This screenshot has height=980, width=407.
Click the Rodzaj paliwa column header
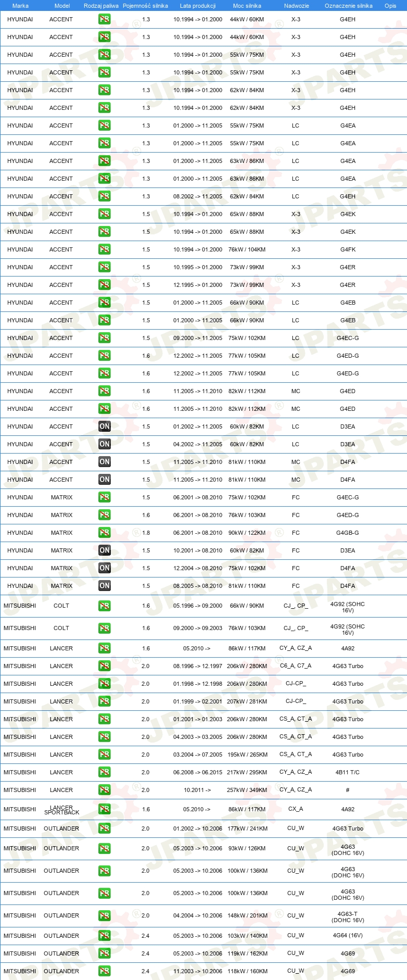point(101,6)
